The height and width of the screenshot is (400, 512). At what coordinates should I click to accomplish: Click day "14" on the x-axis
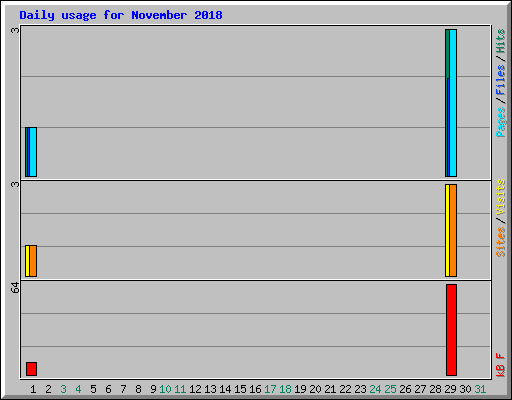225,389
